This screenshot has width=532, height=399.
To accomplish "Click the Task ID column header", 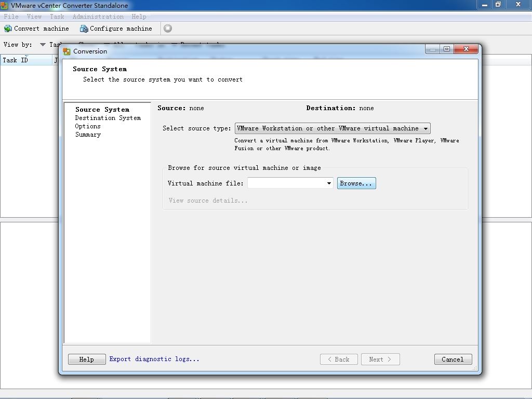I will coord(26,60).
